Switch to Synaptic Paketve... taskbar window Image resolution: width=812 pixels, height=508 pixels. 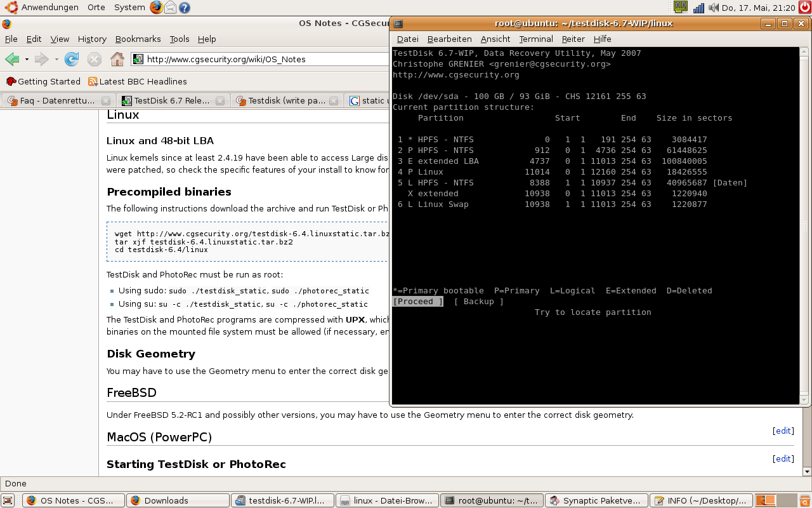[596, 500]
